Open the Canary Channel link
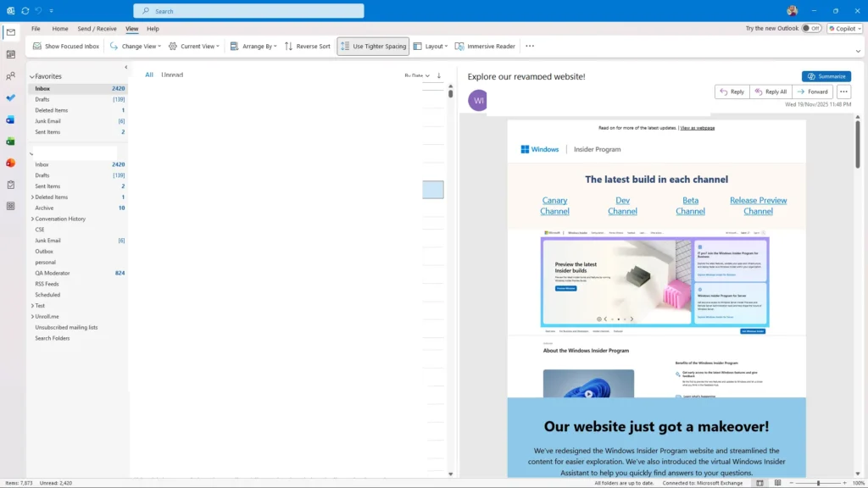 (x=554, y=206)
